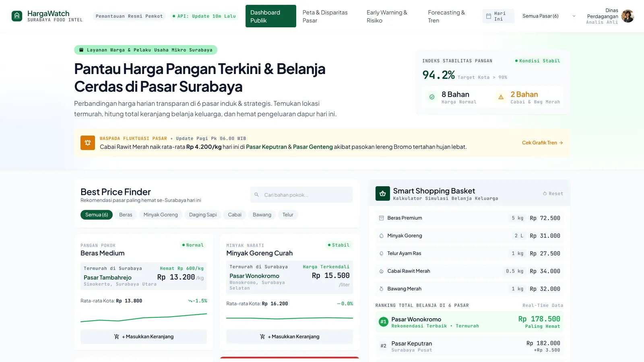Click the orange alert bell icon

click(88, 143)
